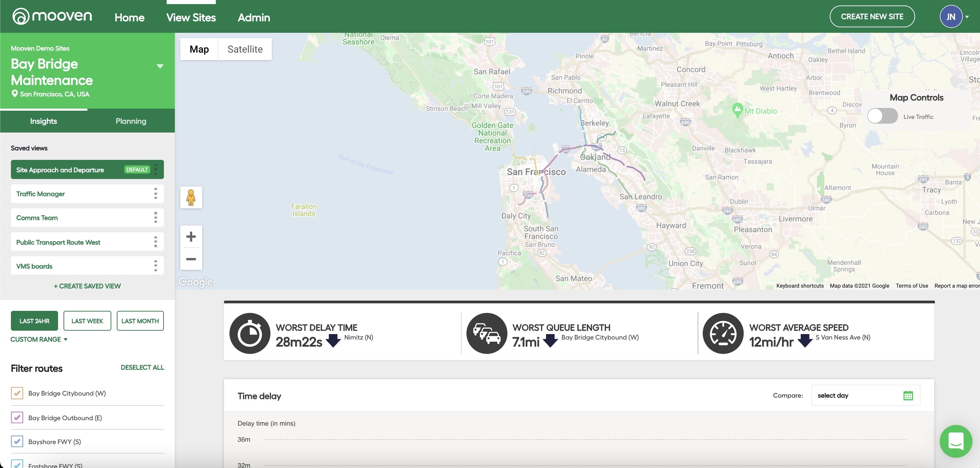Viewport: 980px width, 468px height.
Task: Open the Custom Range dropdown
Action: coord(39,339)
